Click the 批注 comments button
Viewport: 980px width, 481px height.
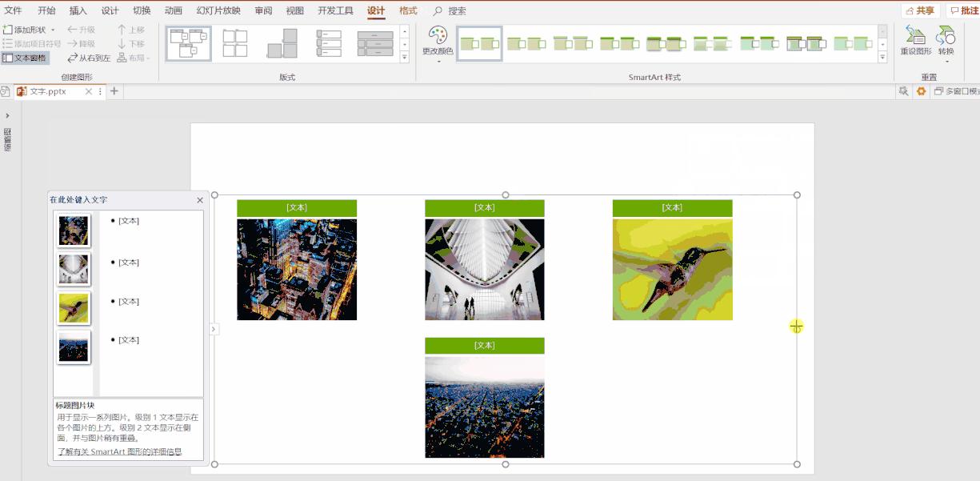pyautogui.click(x=964, y=11)
